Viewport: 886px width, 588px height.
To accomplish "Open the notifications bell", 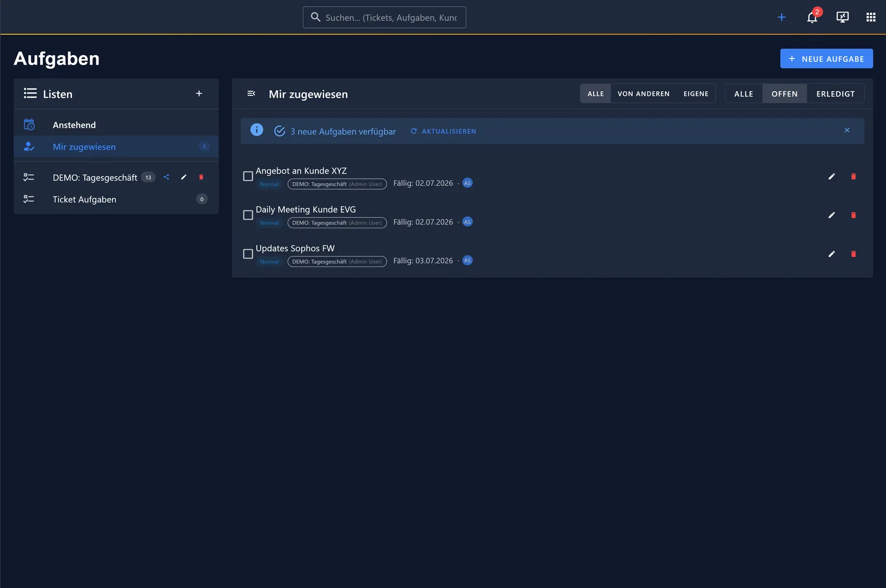I will [x=812, y=17].
